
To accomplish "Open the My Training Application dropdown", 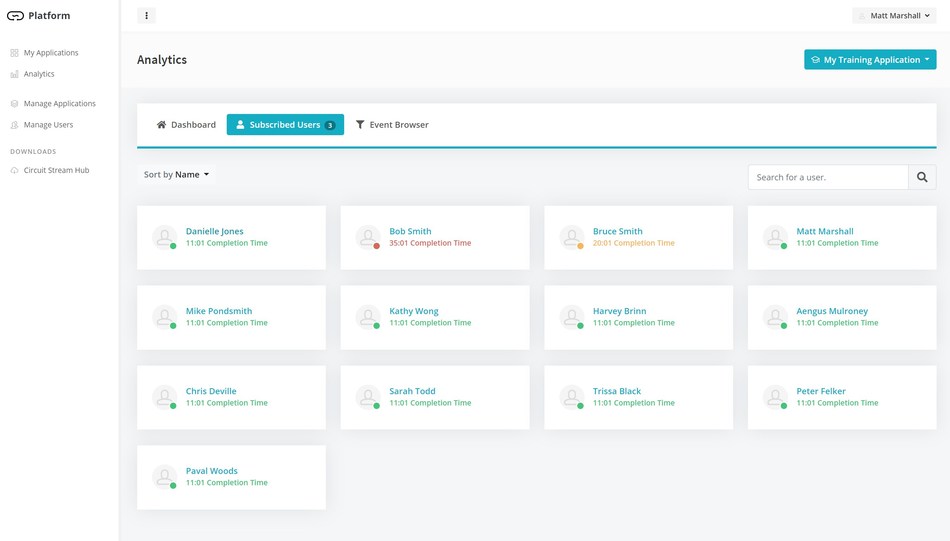I will point(870,60).
